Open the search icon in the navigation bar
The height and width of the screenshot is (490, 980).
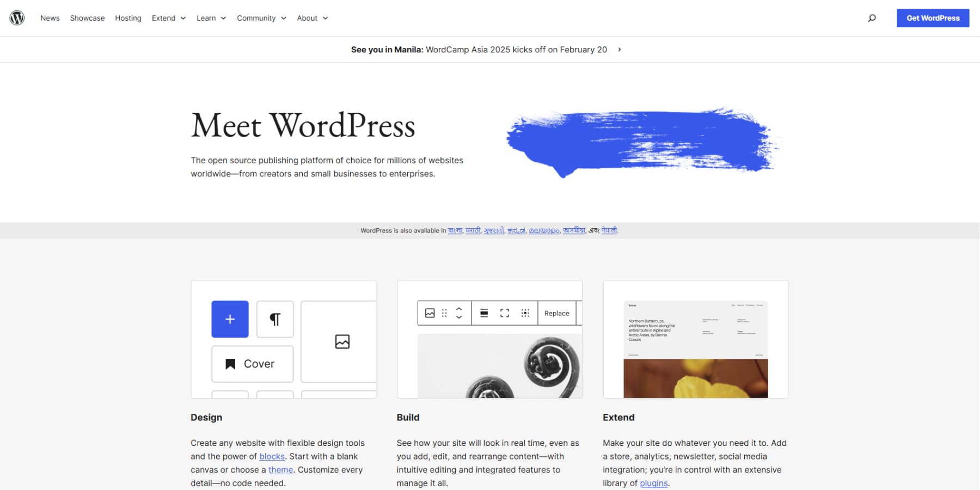tap(872, 17)
